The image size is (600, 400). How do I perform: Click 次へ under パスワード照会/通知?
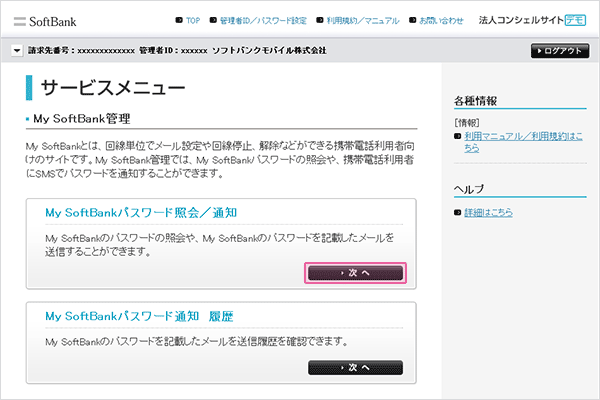tap(355, 273)
